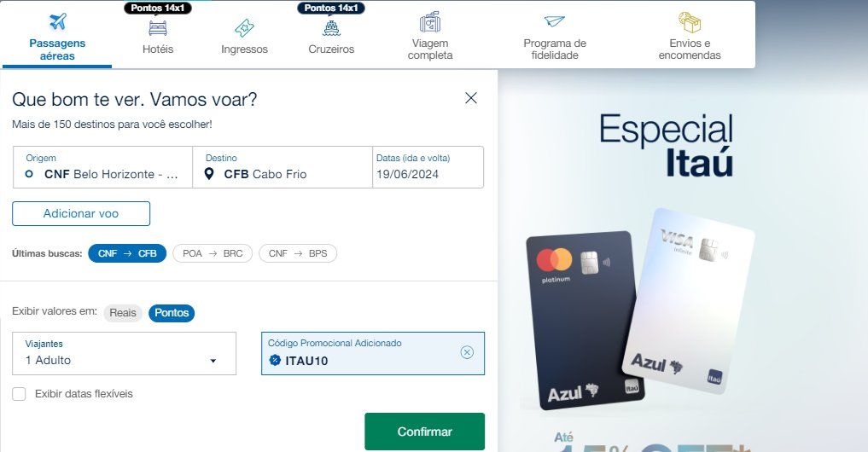Open the Origem CNF Belo Horizonte selector
This screenshot has height=452, width=868.
[103, 167]
